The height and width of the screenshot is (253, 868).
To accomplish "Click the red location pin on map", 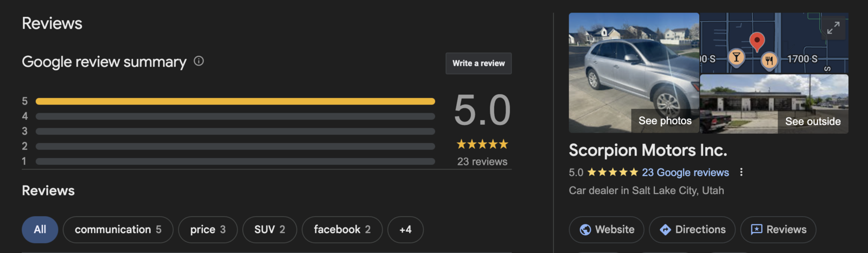I will (x=757, y=41).
